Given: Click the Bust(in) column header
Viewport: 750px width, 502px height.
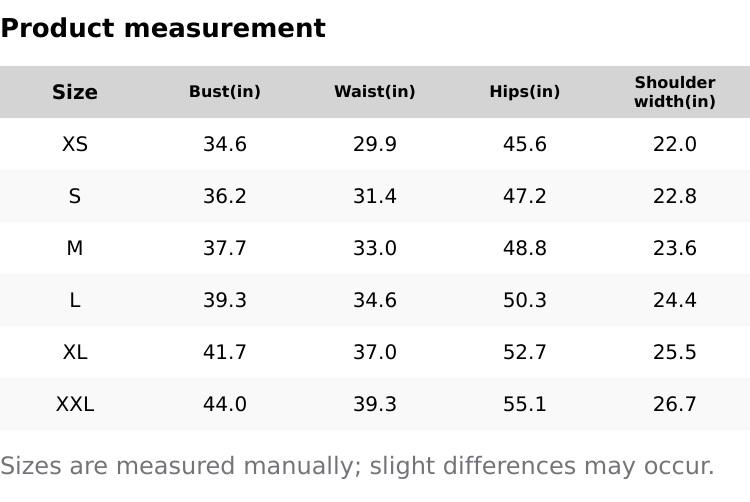Looking at the screenshot, I should point(225,92).
